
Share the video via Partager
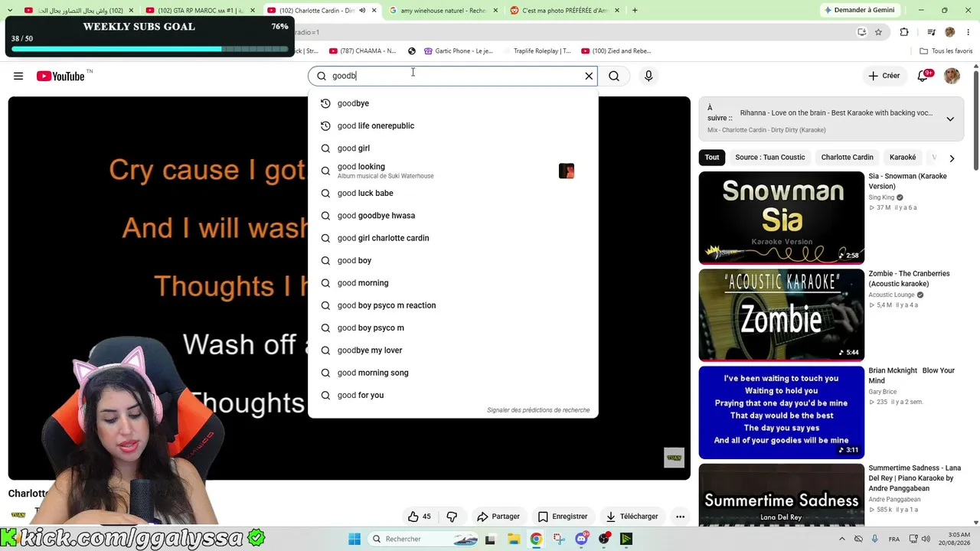(498, 517)
